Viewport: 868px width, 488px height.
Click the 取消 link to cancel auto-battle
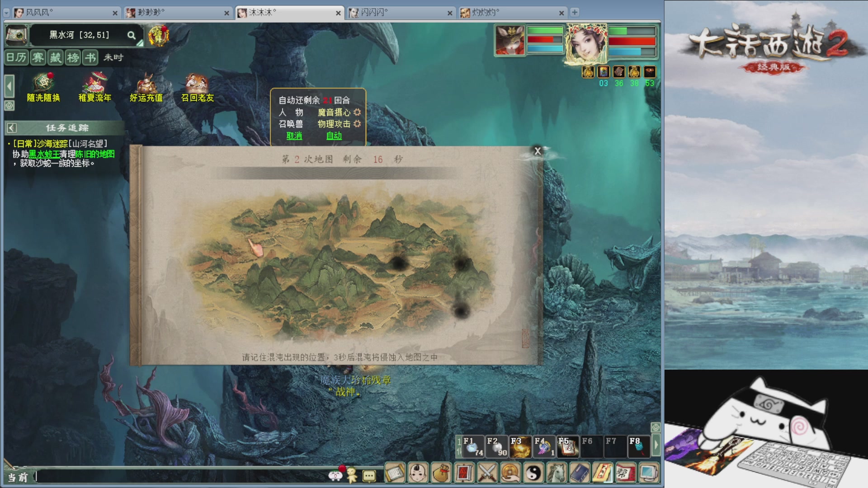(x=294, y=136)
